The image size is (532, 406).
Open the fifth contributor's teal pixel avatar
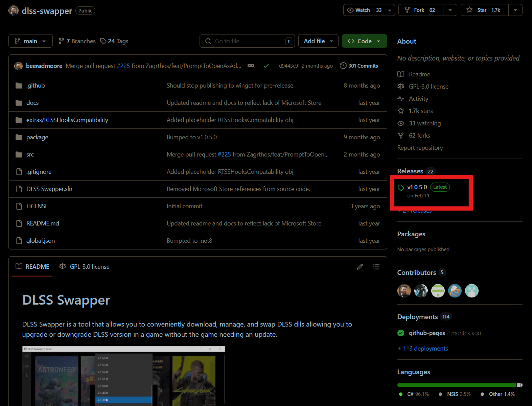click(x=472, y=291)
